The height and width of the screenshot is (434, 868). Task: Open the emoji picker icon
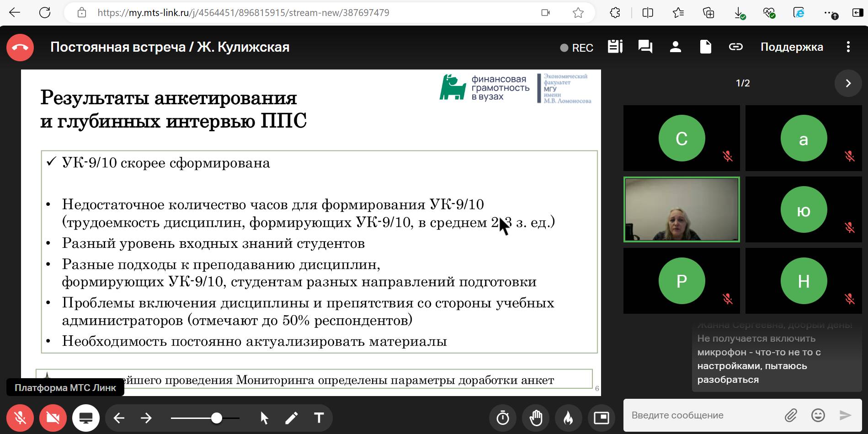[818, 415]
